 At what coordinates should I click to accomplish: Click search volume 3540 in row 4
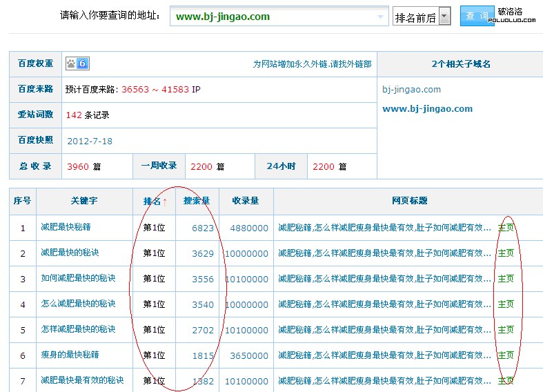click(203, 304)
